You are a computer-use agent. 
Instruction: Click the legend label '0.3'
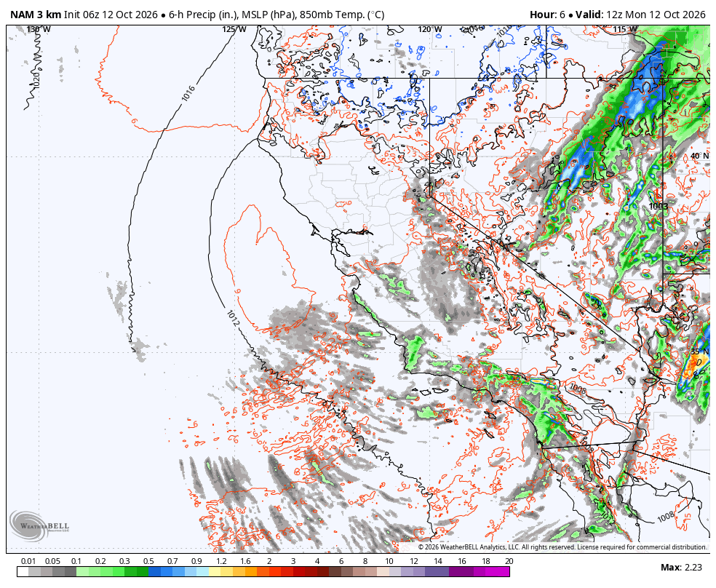pos(124,561)
